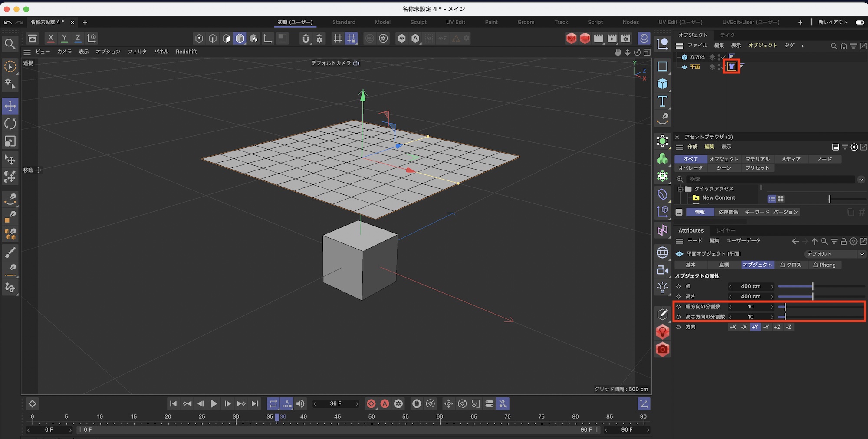The image size is (868, 439).
Task: Select the Move tool in left toolbar
Action: point(10,106)
